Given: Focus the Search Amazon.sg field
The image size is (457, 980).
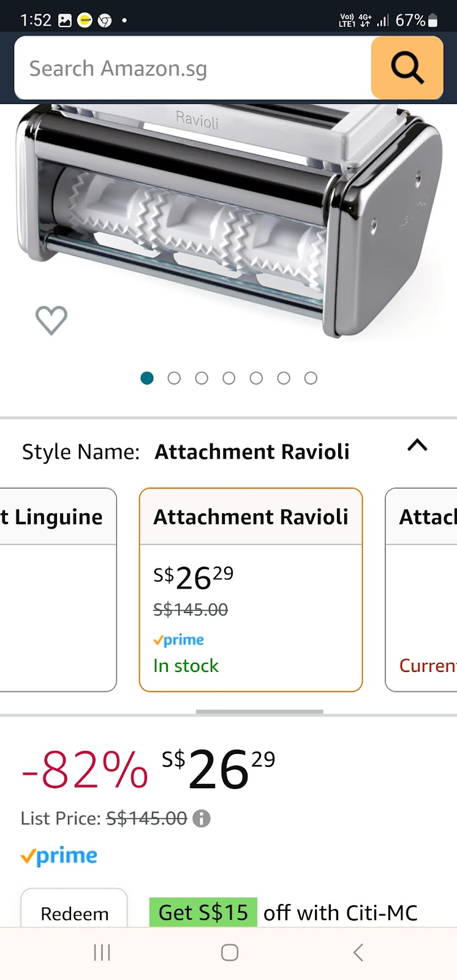Looking at the screenshot, I should click(x=193, y=68).
